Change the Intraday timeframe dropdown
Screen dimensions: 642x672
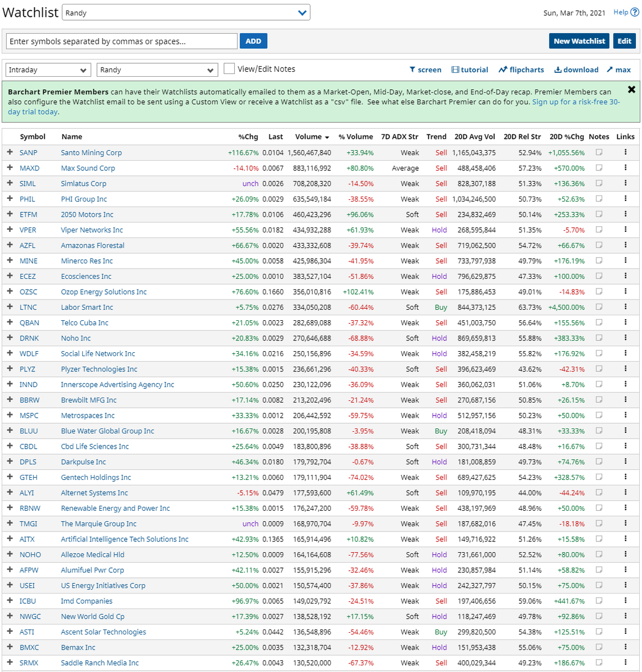point(48,69)
